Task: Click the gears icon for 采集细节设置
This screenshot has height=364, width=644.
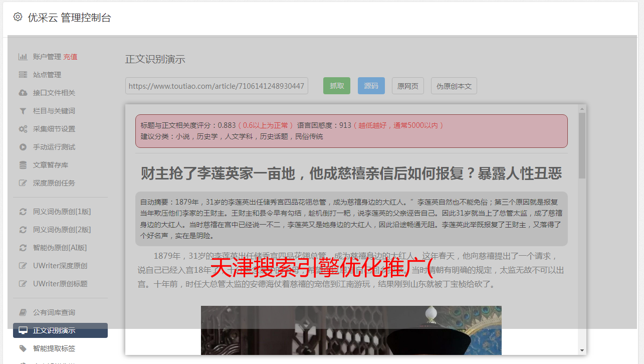Action: [23, 129]
